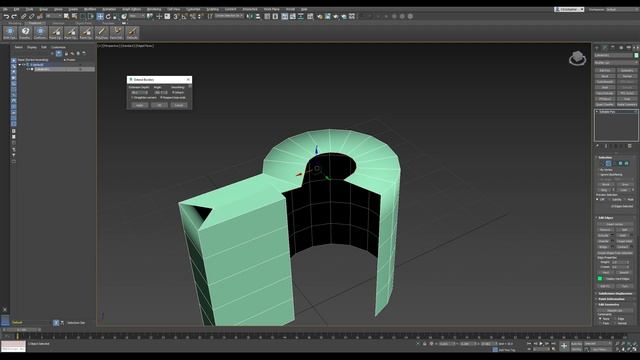Screen dimensions: 640x360
Task: Click the Loop selection button
Action: [x=625, y=190]
